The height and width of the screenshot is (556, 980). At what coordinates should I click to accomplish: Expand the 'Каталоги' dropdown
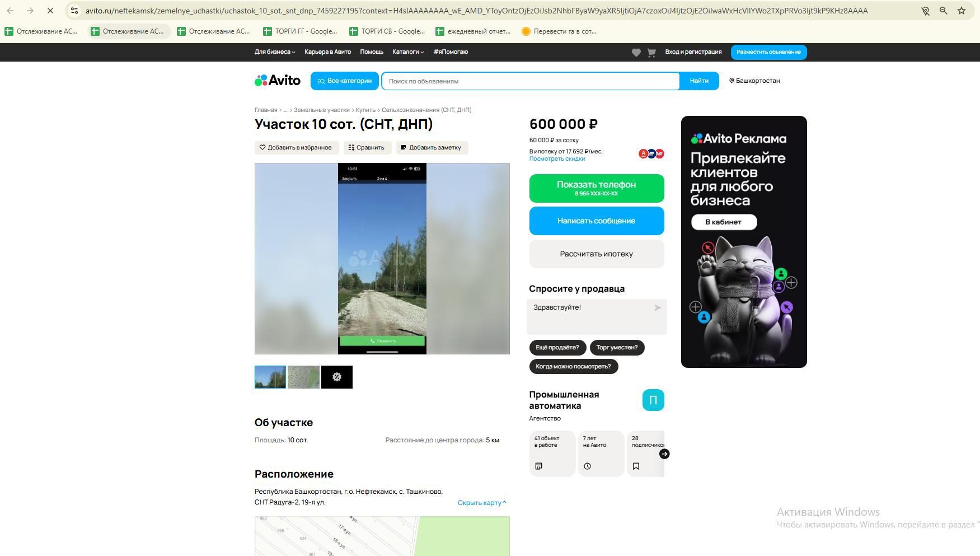click(408, 52)
